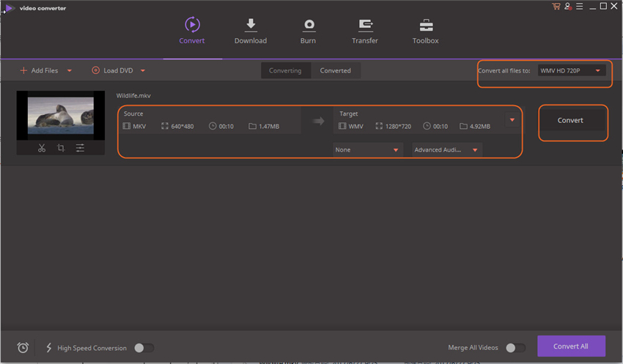Click the crop icon under thumbnail
The width and height of the screenshot is (623, 364).
click(61, 148)
